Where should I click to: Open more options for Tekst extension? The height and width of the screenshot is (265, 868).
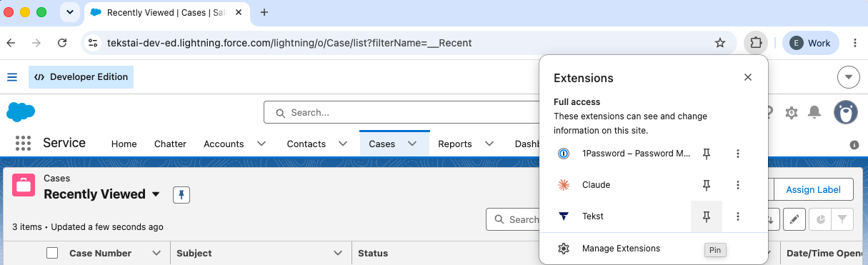(738, 216)
